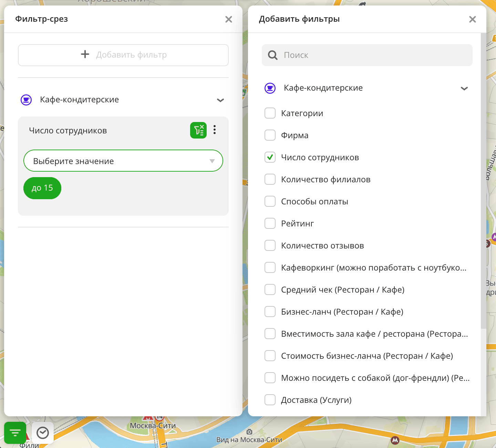This screenshot has width=496, height=448.
Task: Click the camera icon near Вид на Москва-Сити
Action: [x=249, y=432]
